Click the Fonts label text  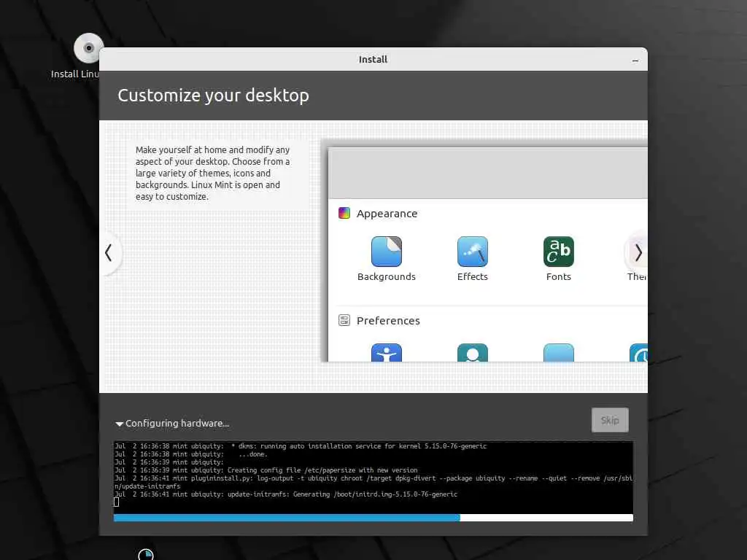pos(558,276)
